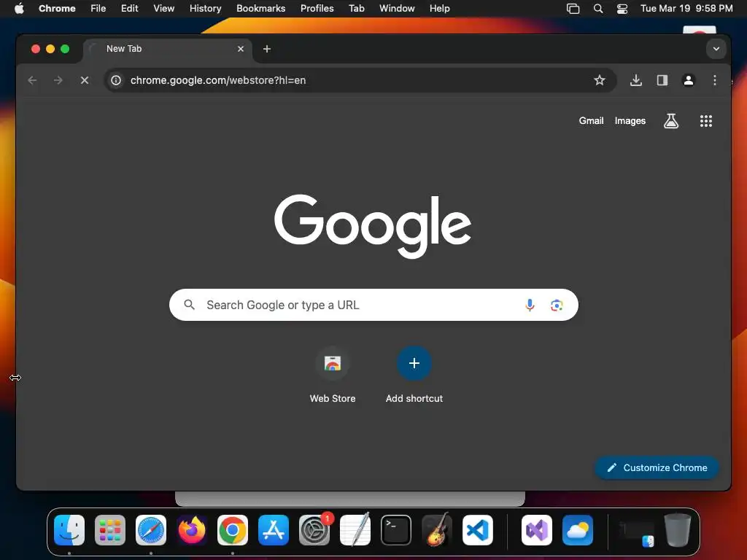
Task: View site information icon in address bar
Action: pos(116,80)
